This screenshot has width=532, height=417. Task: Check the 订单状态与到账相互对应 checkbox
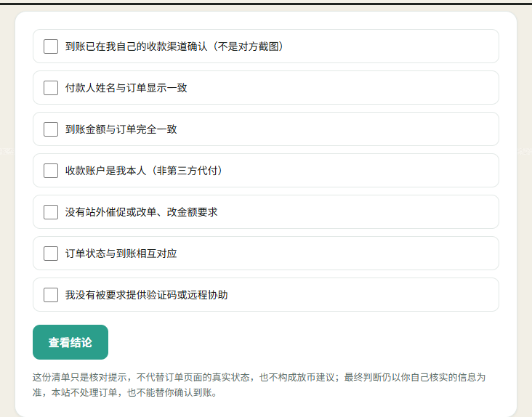(x=51, y=254)
